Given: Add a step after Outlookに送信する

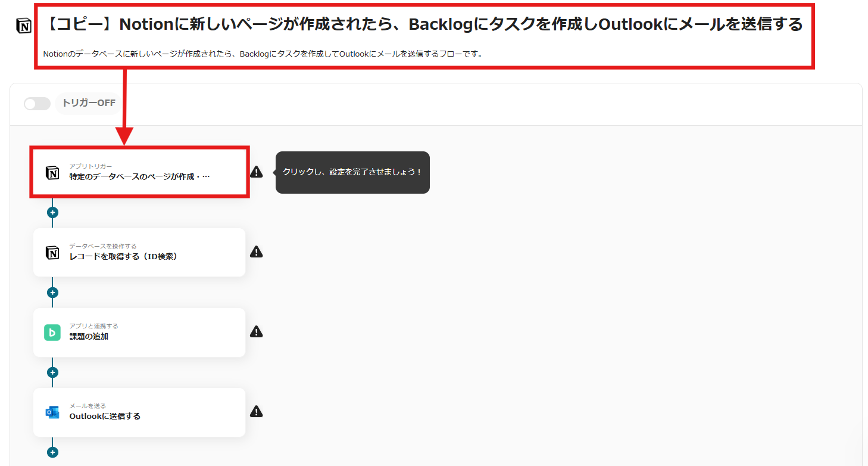Looking at the screenshot, I should (x=52, y=452).
